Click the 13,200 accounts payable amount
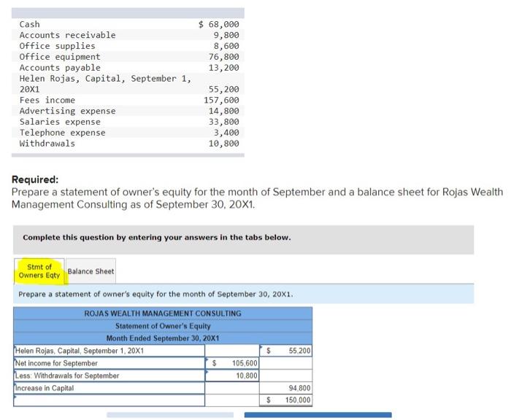 [x=224, y=67]
